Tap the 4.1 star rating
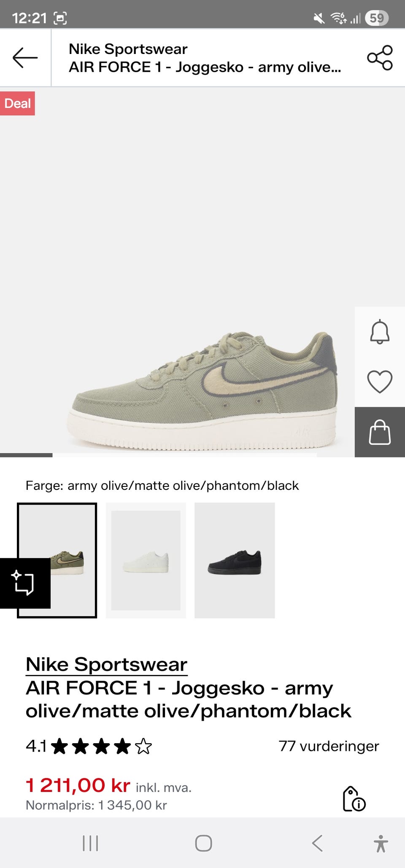This screenshot has height=868, width=405. (89, 746)
